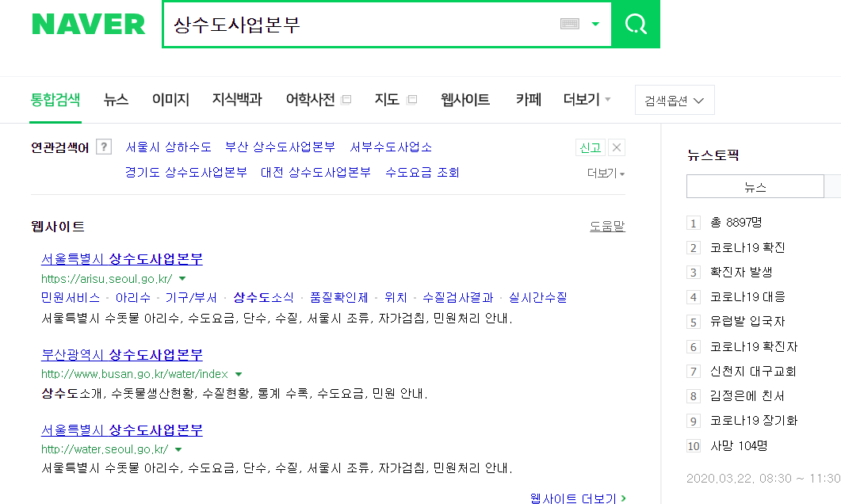Click 웹사이트 더보기 link
The image size is (841, 504).
[578, 498]
